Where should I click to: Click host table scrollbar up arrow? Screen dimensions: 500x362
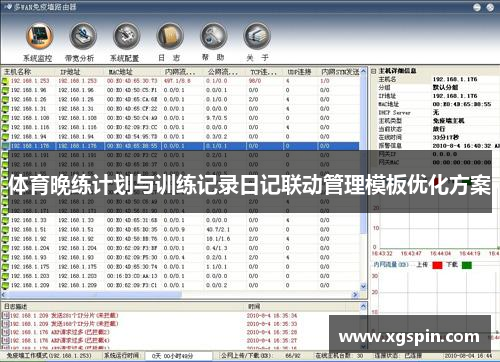[x=363, y=71]
